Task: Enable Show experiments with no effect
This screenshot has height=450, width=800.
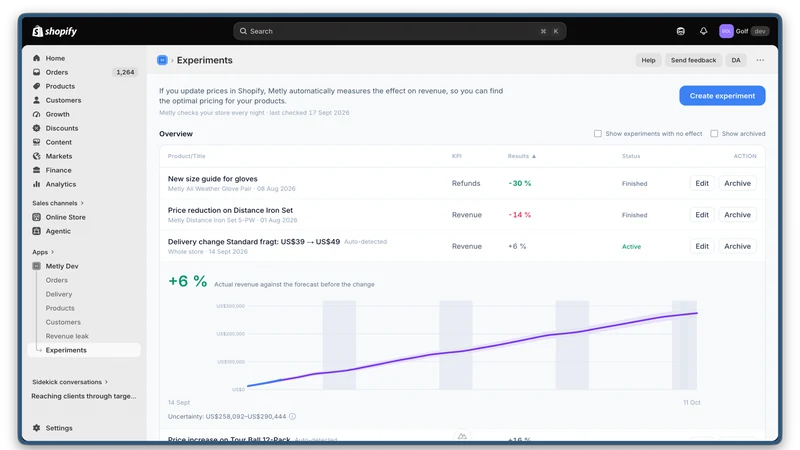Action: 597,134
